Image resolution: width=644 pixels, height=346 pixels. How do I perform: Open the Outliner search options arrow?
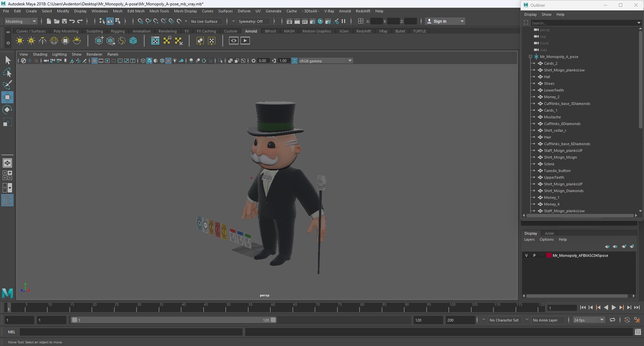(x=639, y=23)
